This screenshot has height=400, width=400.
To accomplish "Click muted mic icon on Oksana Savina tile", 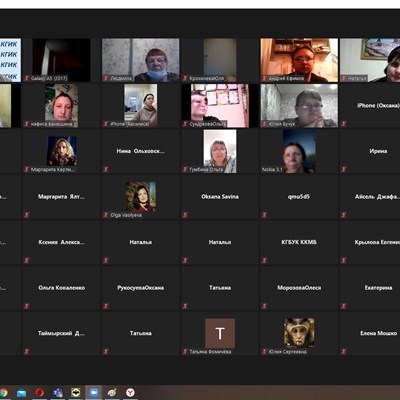I will pyautogui.click(x=185, y=215).
